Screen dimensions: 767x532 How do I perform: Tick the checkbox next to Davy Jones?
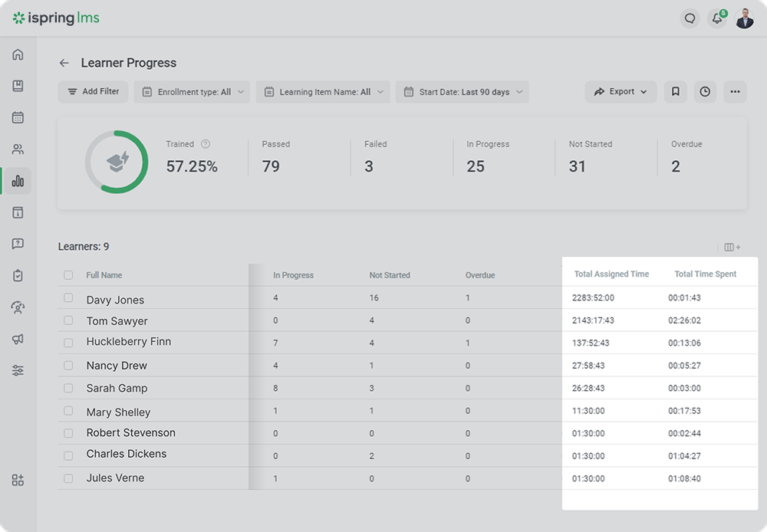point(68,298)
